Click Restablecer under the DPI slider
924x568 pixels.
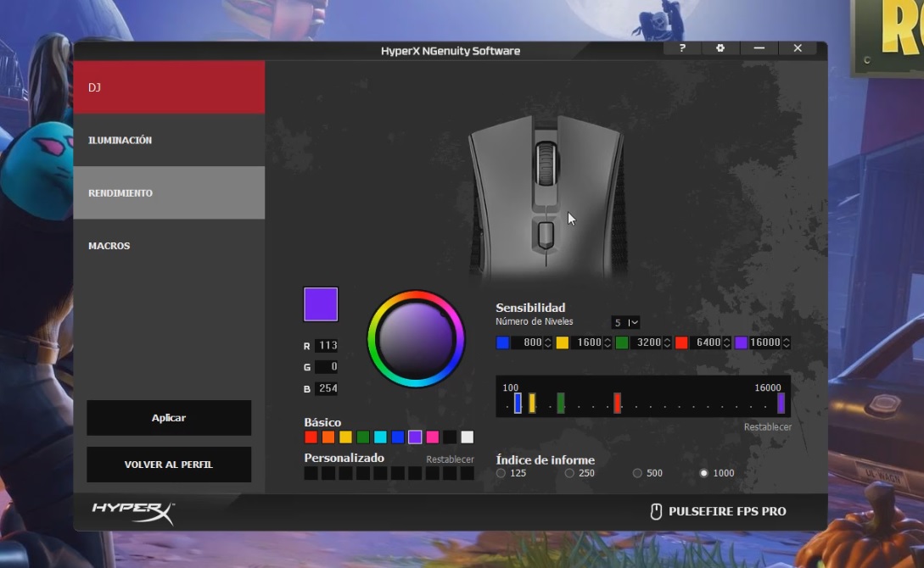[x=766, y=426]
